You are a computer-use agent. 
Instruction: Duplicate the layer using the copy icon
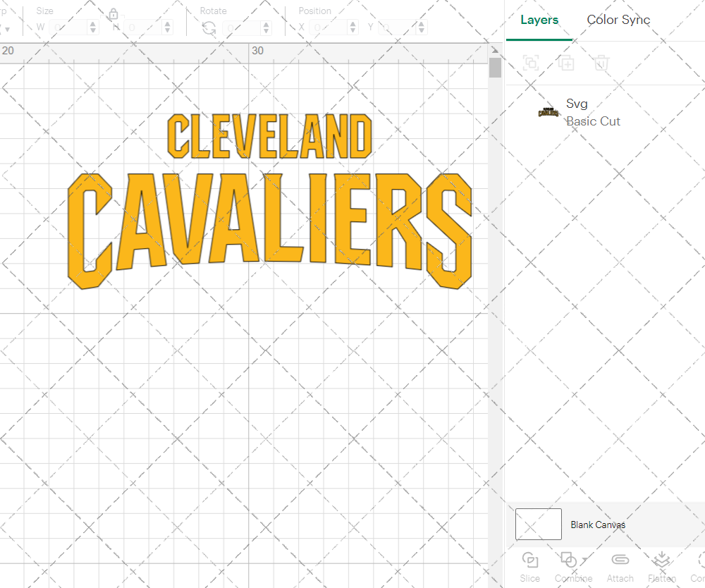[x=566, y=63]
